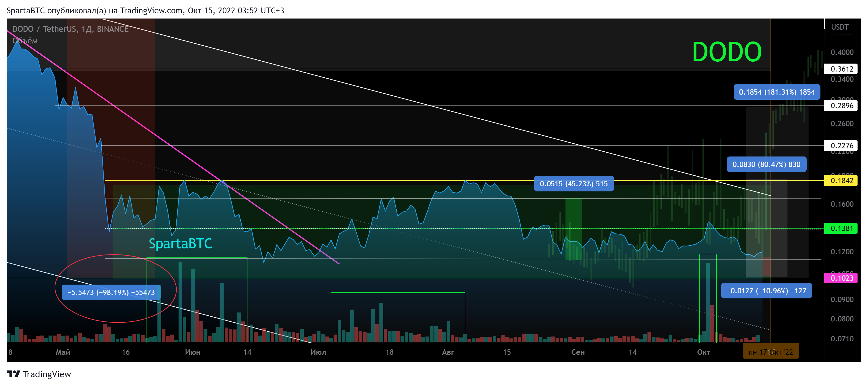Click the SpartaBTC teal chart label
The height and width of the screenshot is (386, 868).
click(x=180, y=243)
